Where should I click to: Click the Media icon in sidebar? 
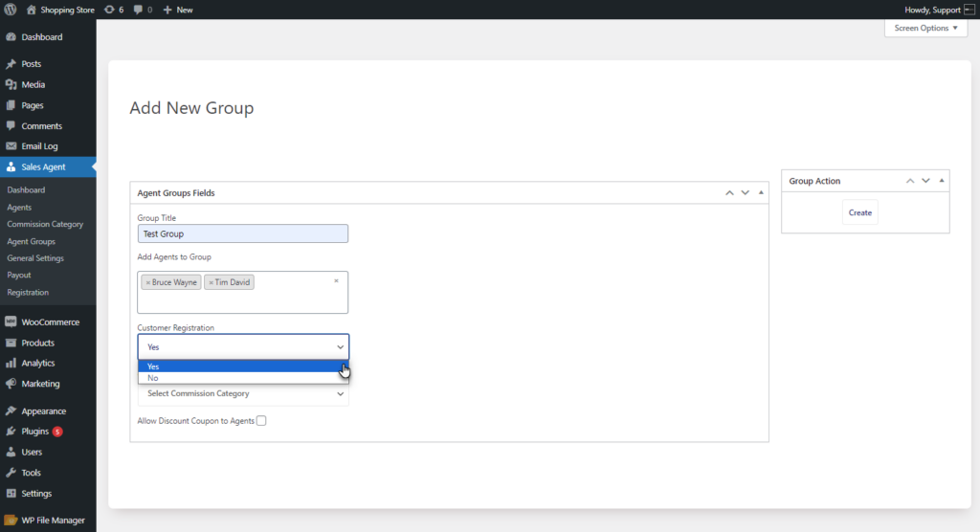11,84
